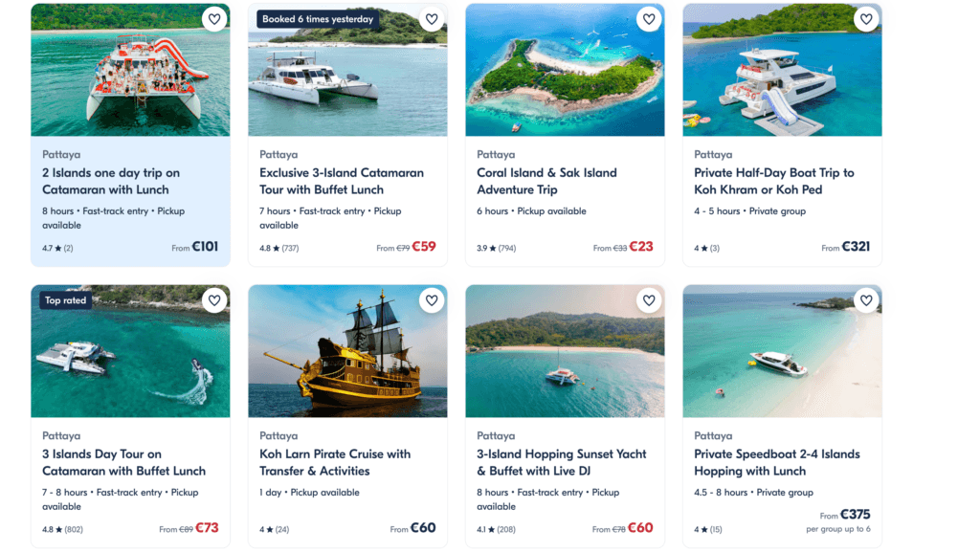This screenshot has height=552, width=980.
Task: Open the 4.8 rating with 737 reviews
Action: [x=278, y=248]
